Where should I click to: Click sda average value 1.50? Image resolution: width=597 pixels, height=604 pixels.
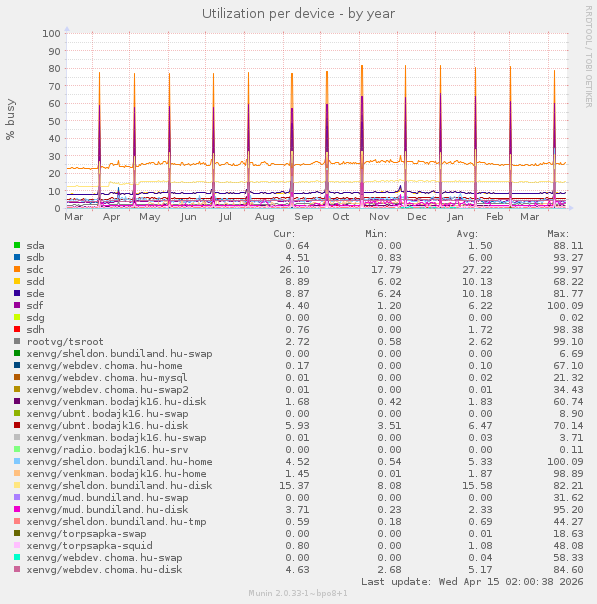point(480,246)
